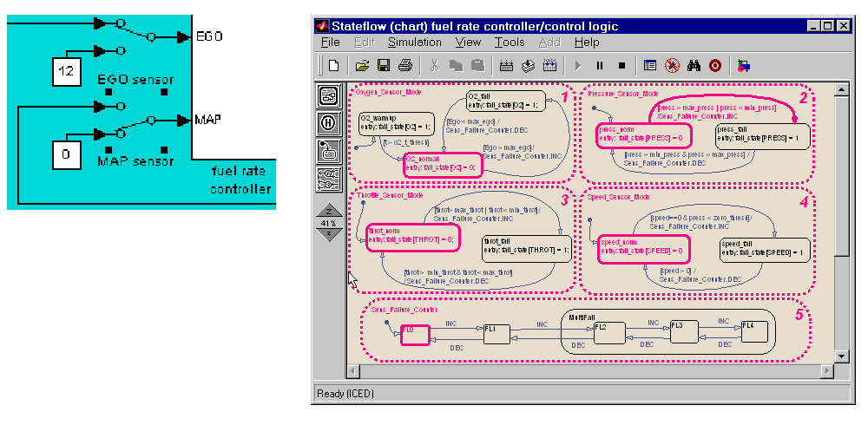868x438 pixels.
Task: Select the FL3 state box
Action: (684, 331)
